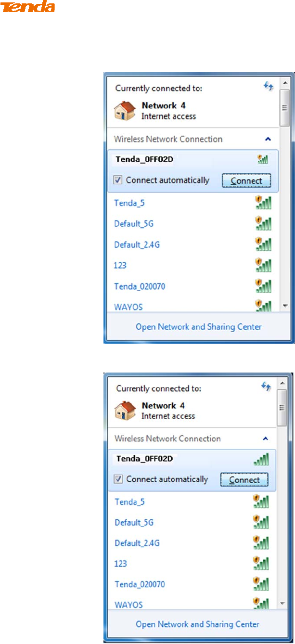Collapse Wireless Network Connection section, upper panel

[269, 139]
